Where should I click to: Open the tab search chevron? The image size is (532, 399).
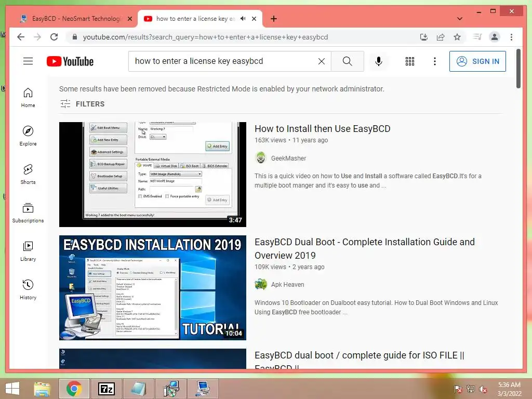(x=460, y=19)
